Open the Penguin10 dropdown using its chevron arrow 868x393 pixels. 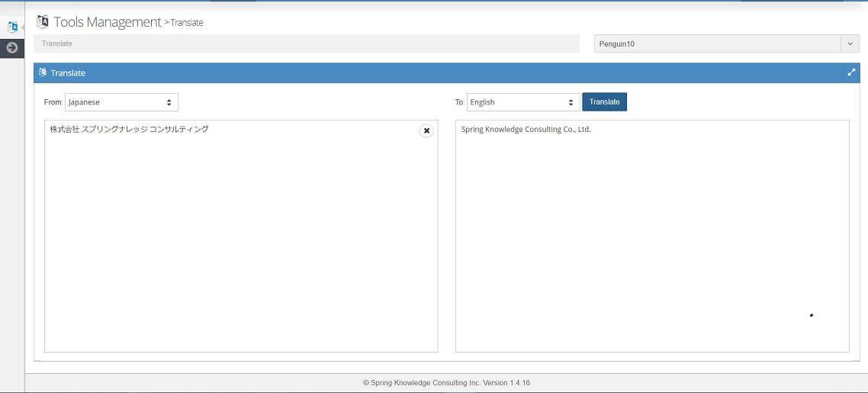click(x=850, y=44)
